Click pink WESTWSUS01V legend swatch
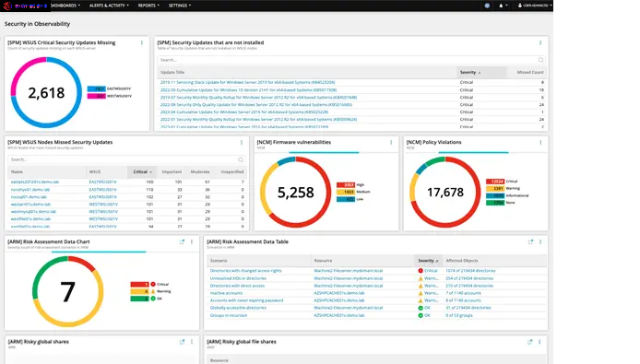The height and width of the screenshot is (364, 640). (x=96, y=96)
